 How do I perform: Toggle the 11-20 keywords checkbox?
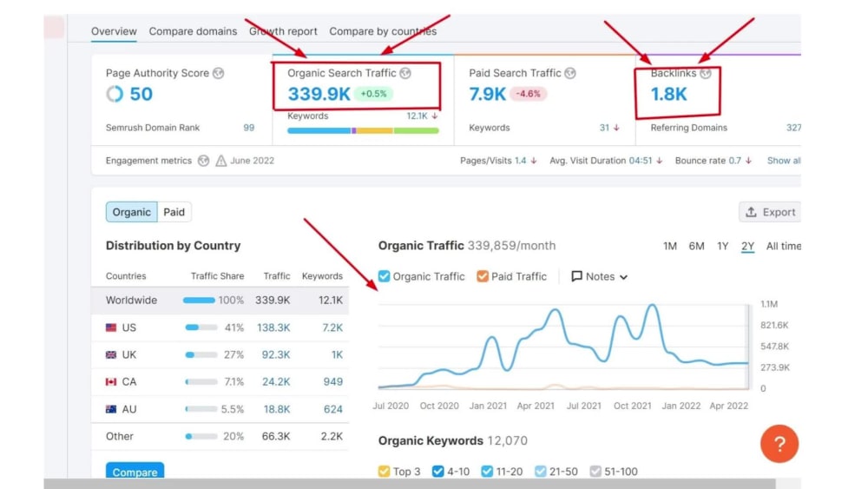487,472
